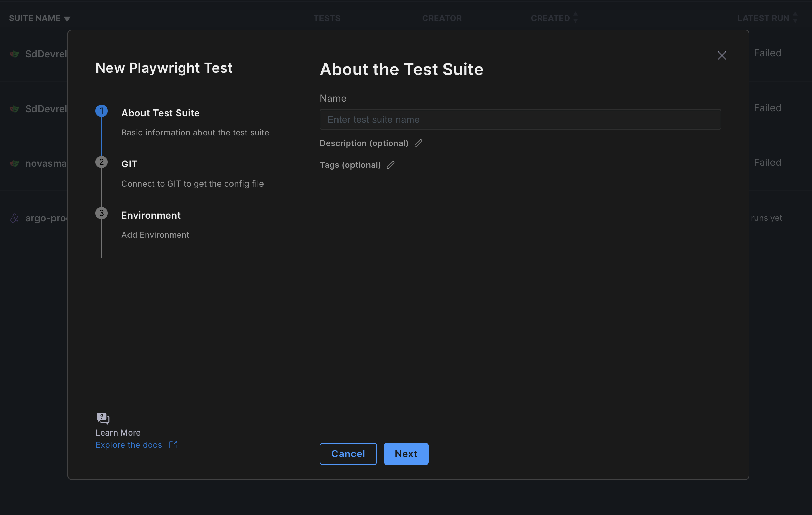The width and height of the screenshot is (812, 515).
Task: Sort by Created column arrows
Action: click(575, 17)
